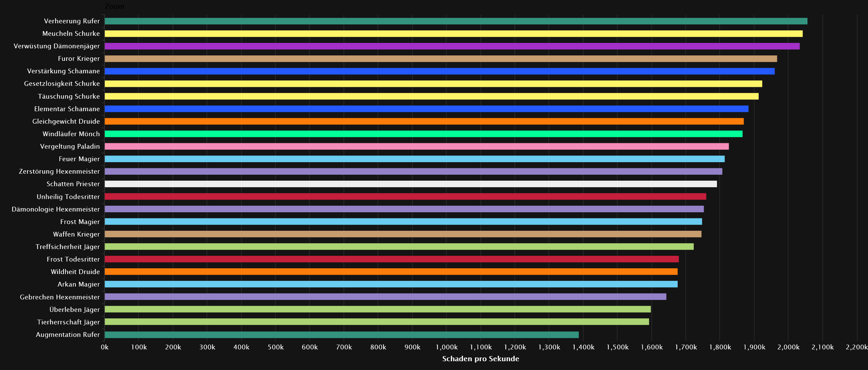Click the 'Verheerung Rufer' label

click(72, 21)
